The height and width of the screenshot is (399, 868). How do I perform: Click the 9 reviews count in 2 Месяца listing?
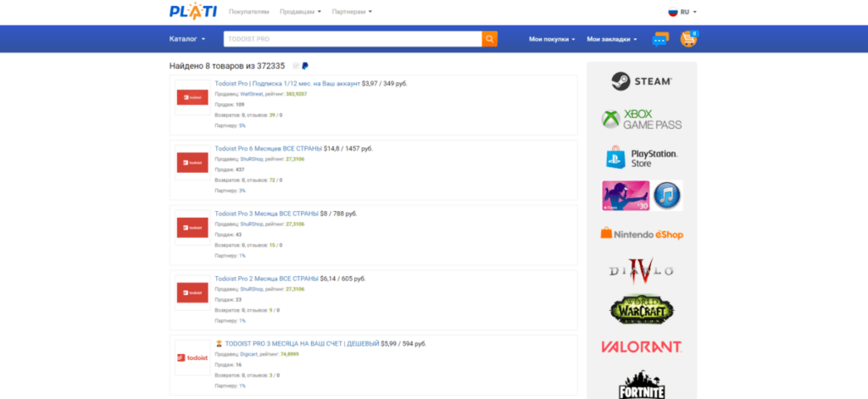point(270,310)
